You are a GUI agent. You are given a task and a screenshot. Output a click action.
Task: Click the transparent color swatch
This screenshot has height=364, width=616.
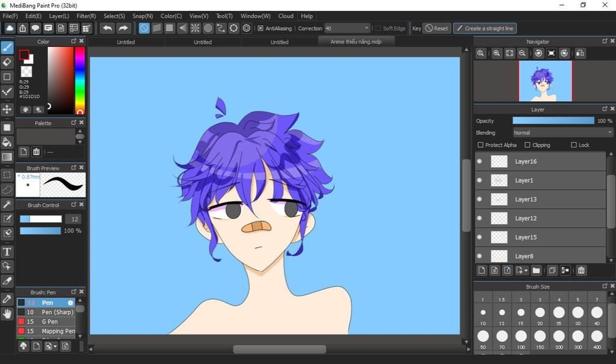click(26, 72)
